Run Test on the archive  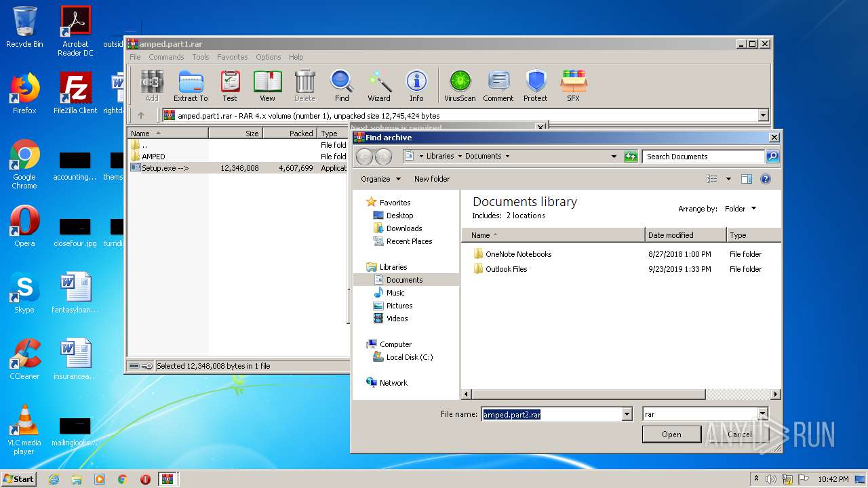(x=230, y=86)
